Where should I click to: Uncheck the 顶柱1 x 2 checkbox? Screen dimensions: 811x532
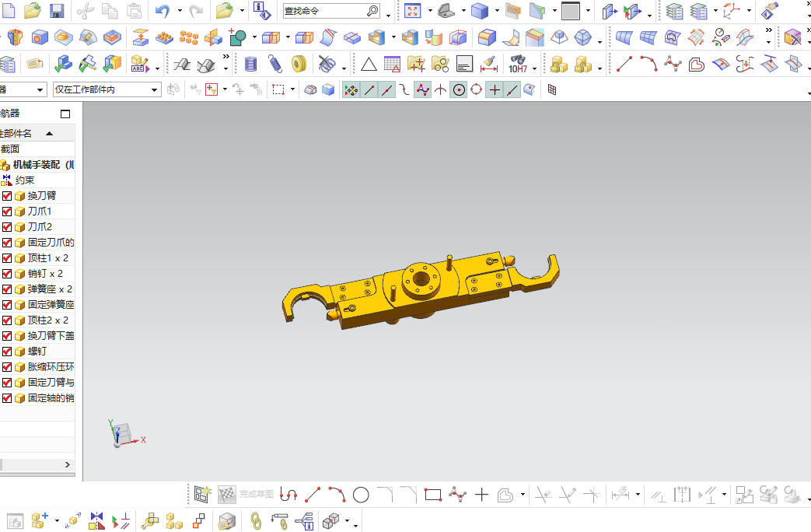[x=7, y=258]
